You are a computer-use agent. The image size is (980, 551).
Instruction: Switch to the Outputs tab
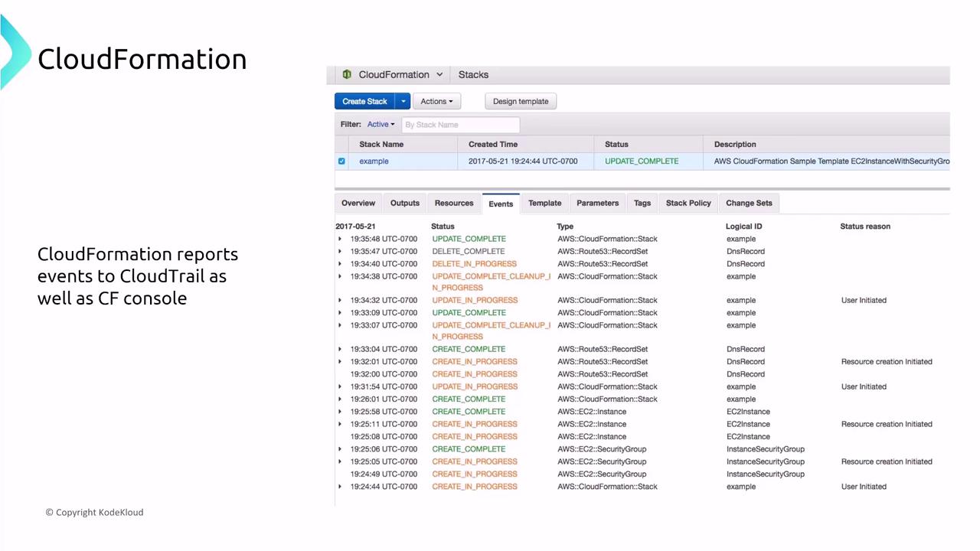pyautogui.click(x=405, y=203)
